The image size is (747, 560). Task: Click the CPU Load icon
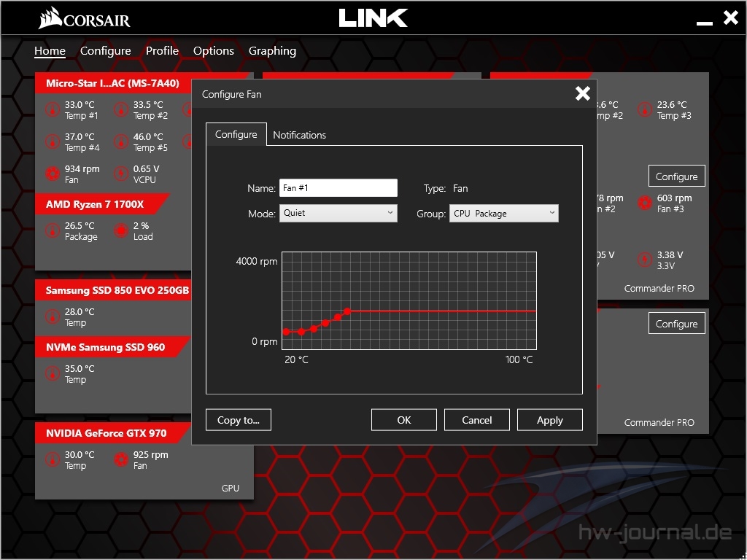coord(120,231)
